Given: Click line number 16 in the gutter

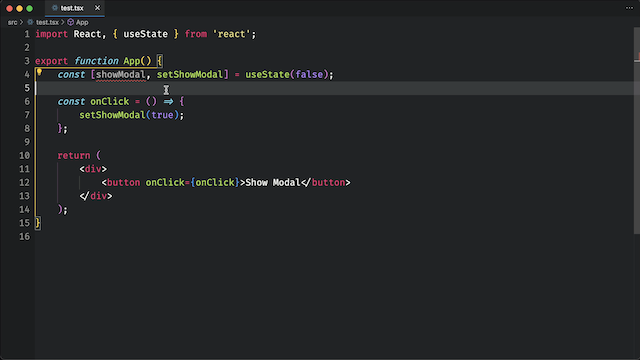Looking at the screenshot, I should pyautogui.click(x=24, y=236).
